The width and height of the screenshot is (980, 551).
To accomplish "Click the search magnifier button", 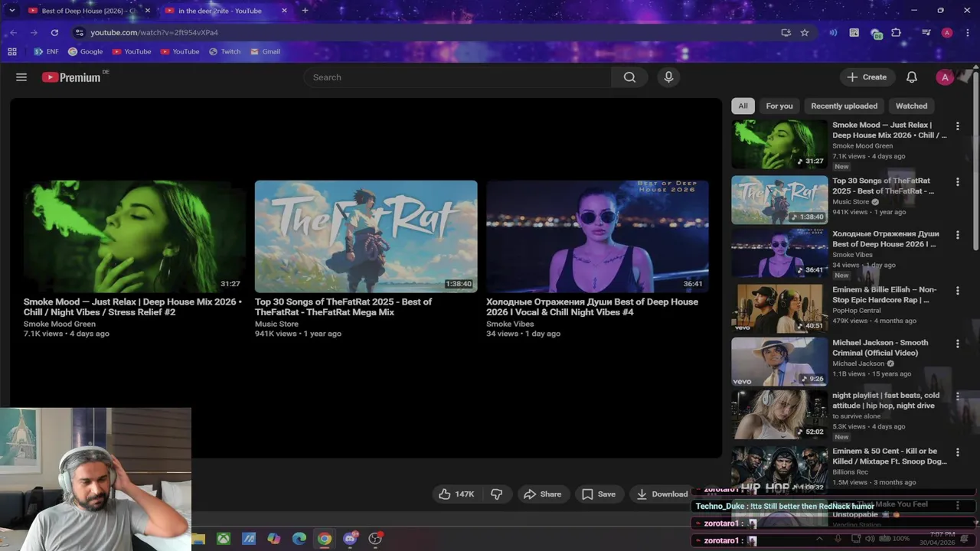I will coord(629,77).
